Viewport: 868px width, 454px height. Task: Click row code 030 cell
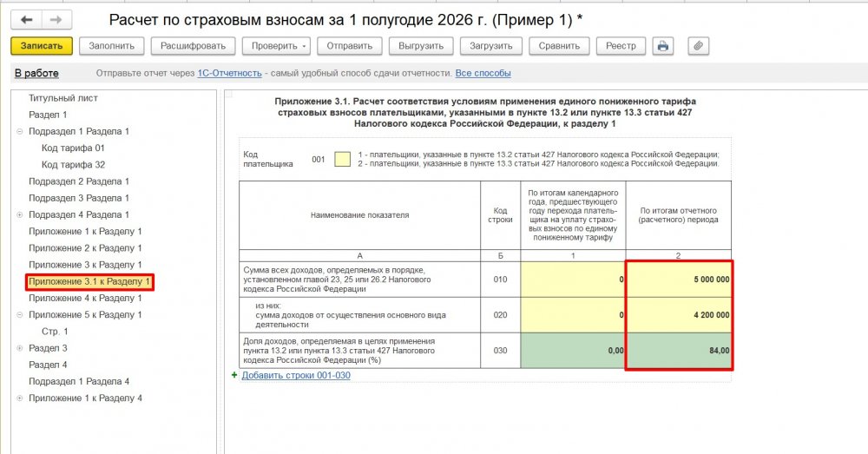point(501,351)
